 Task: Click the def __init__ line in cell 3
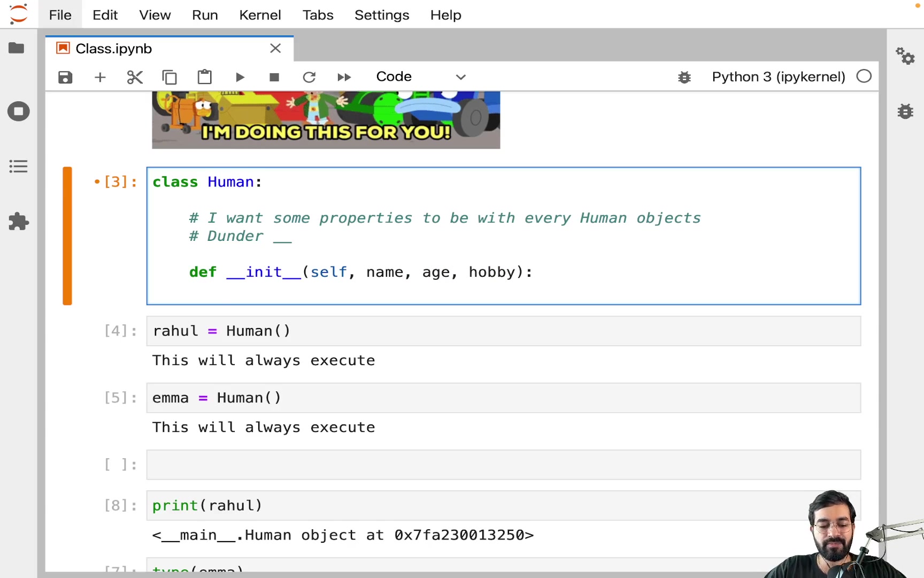[361, 272]
